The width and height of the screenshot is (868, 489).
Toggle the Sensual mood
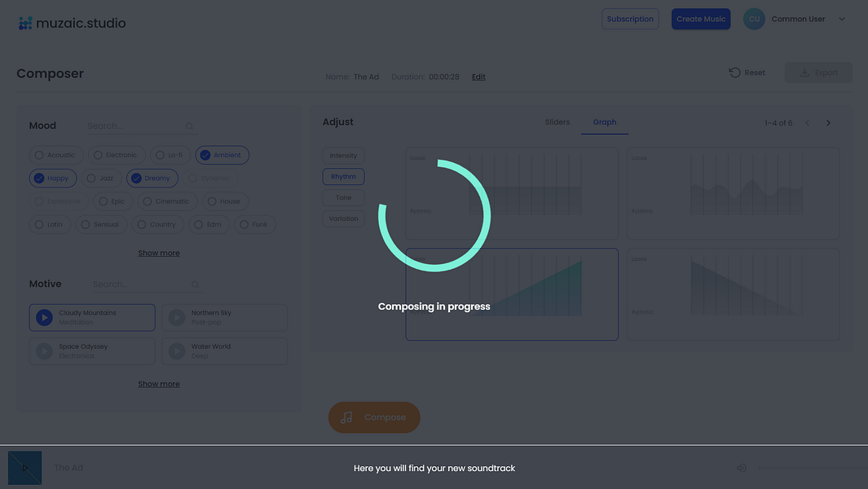coord(101,225)
